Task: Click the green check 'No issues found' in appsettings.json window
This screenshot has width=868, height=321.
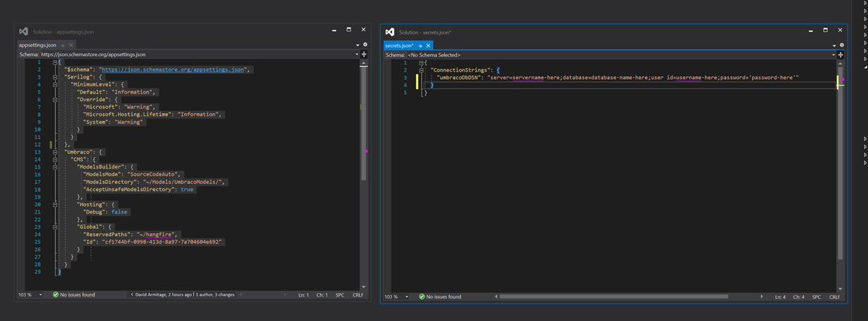Action: 74,295
